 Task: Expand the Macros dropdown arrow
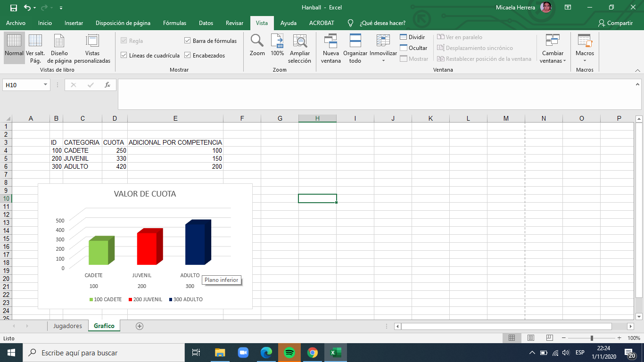[585, 61]
